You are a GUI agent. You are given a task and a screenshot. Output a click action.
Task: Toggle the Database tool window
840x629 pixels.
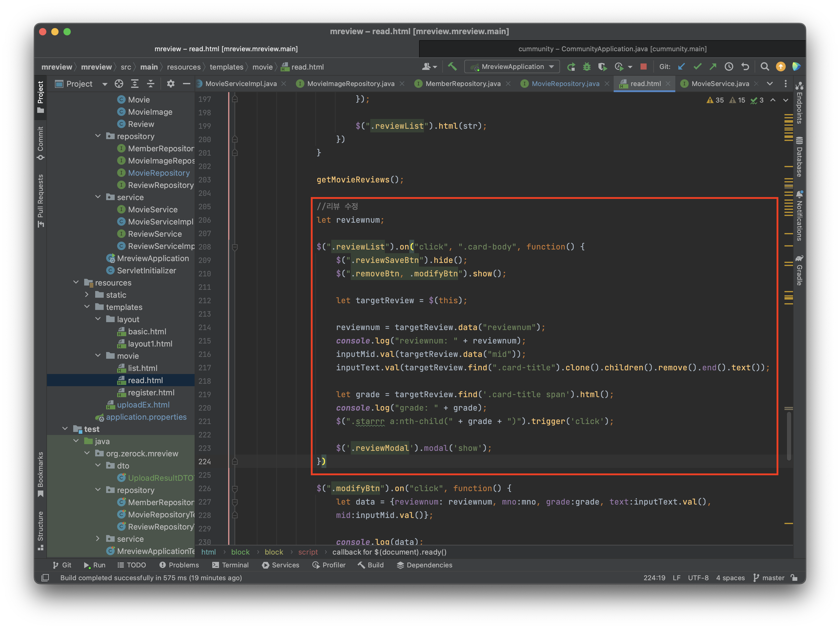point(799,157)
